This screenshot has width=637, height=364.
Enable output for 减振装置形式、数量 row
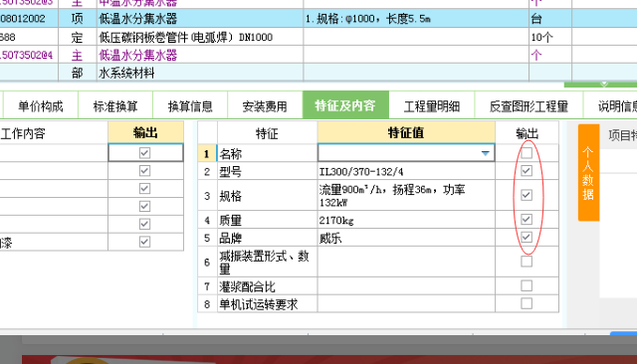527,262
